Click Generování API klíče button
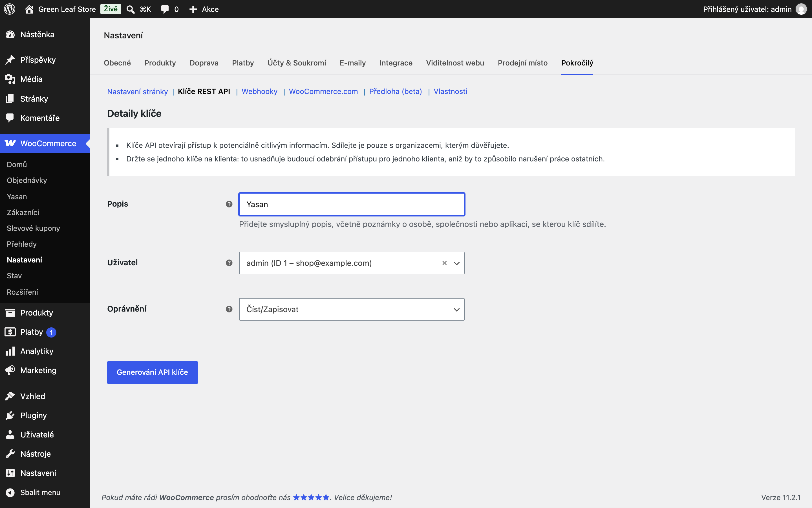The image size is (812, 508). 152,372
